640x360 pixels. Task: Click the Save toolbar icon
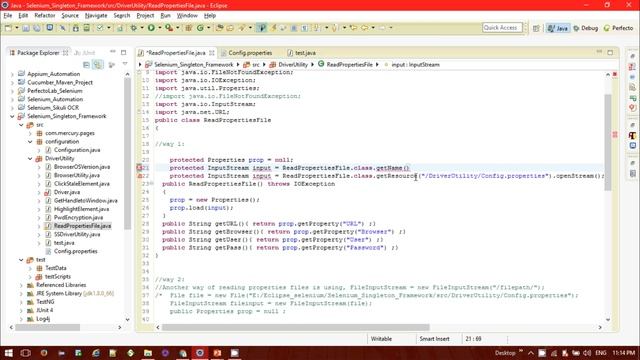(26, 28)
